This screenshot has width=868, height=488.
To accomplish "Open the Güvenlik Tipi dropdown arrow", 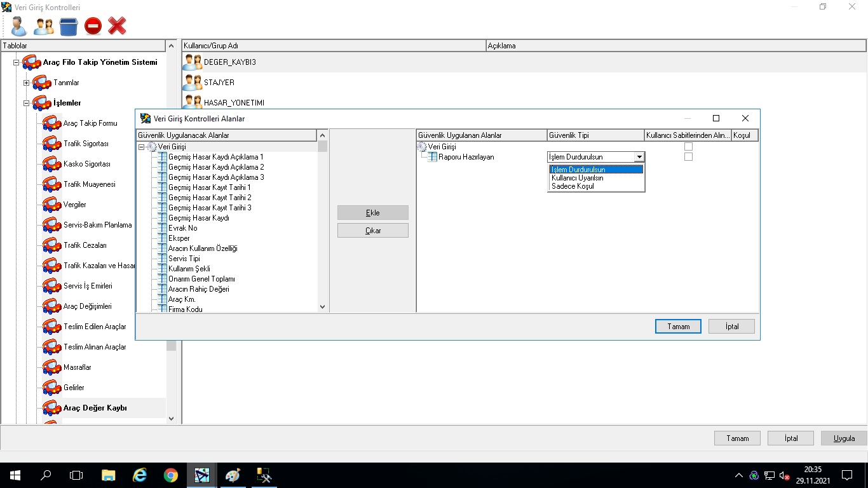I will pos(639,157).
